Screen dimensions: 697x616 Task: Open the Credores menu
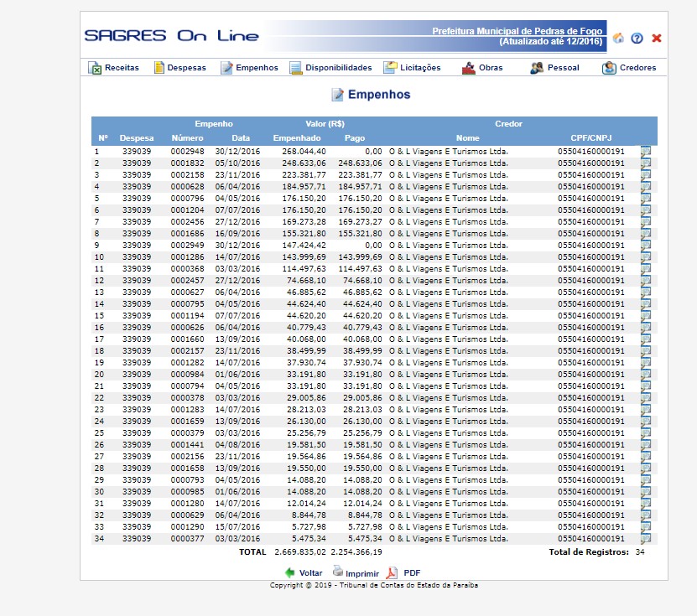(x=638, y=68)
